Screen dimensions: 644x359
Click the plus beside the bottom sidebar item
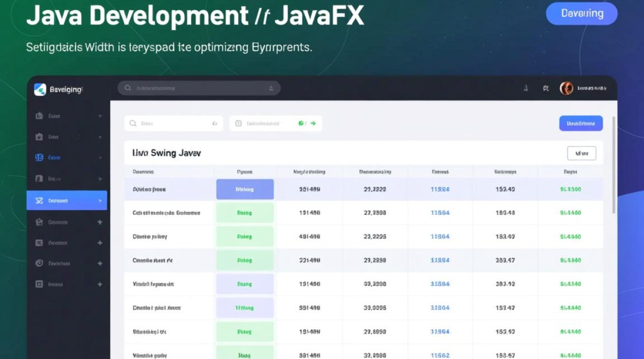(100, 284)
